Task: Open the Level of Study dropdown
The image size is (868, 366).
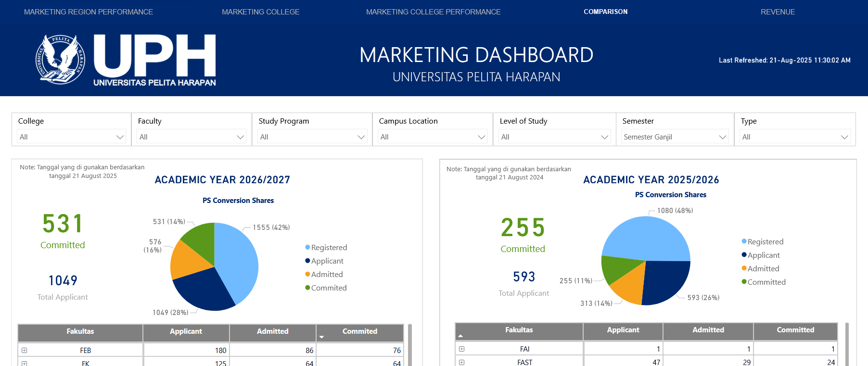Action: pos(554,137)
